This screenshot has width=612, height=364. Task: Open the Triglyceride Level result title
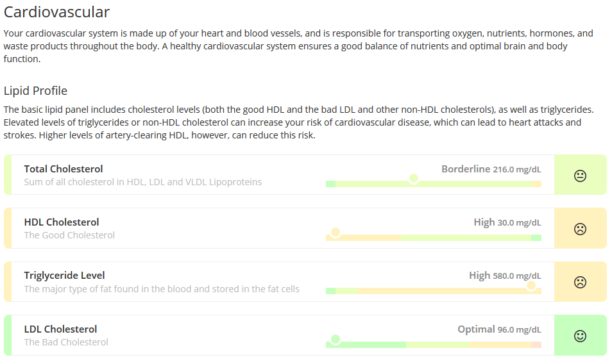(x=64, y=276)
